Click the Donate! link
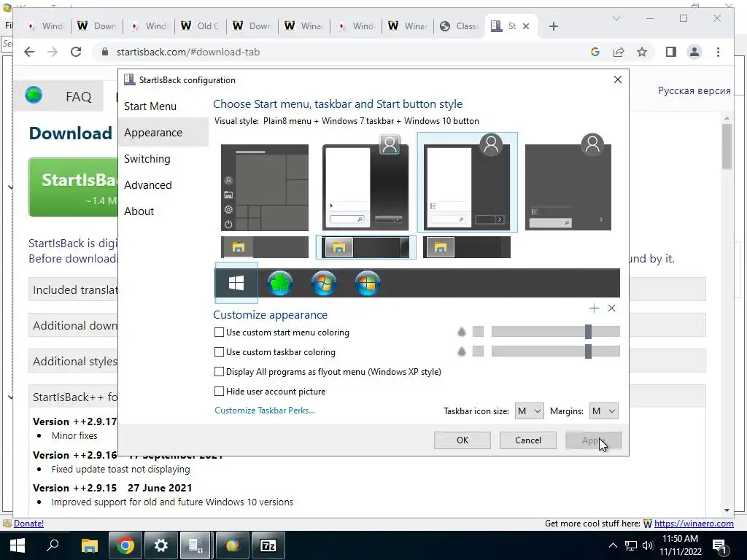The image size is (747, 560). point(28,524)
